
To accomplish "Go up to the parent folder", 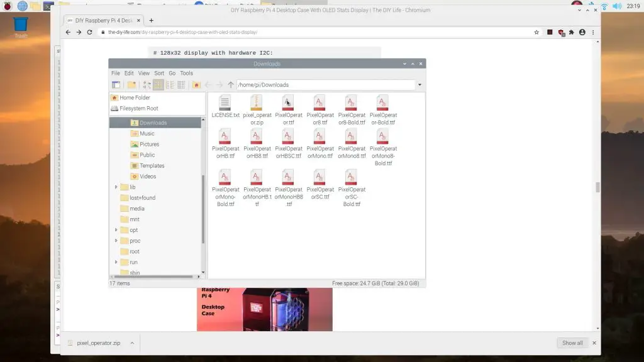I will [231, 85].
